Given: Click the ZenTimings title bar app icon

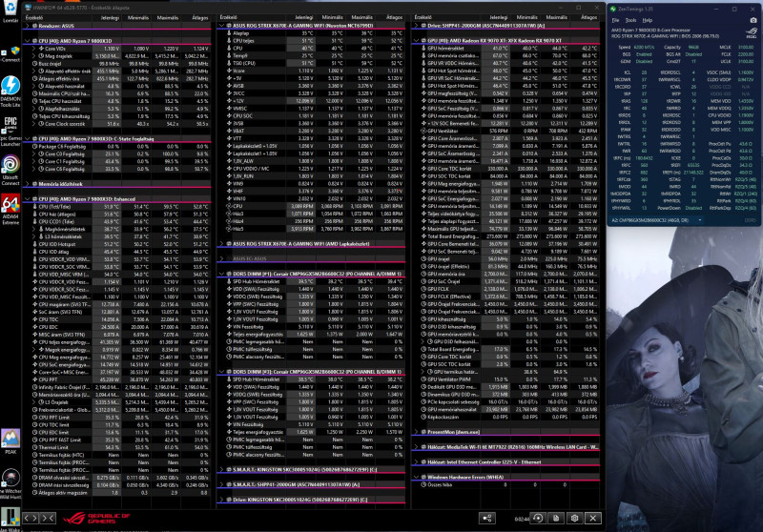Looking at the screenshot, I should 613,9.
